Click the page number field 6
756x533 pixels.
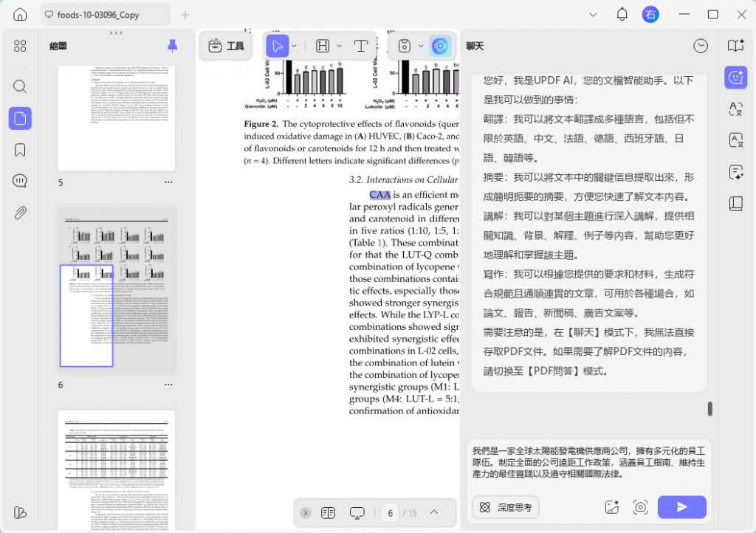390,513
